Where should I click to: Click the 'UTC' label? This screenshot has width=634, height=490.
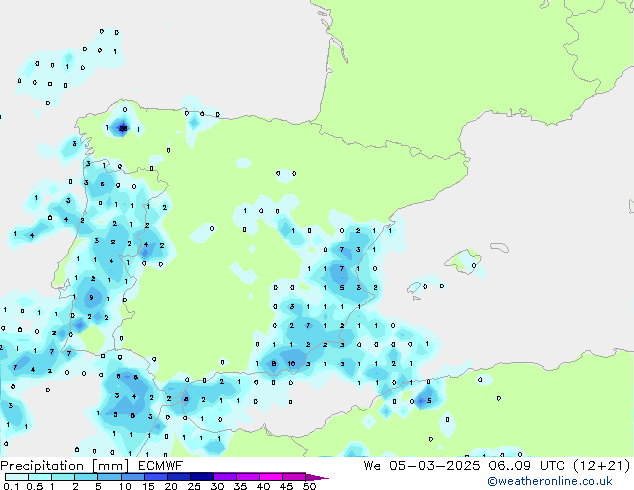(552, 466)
